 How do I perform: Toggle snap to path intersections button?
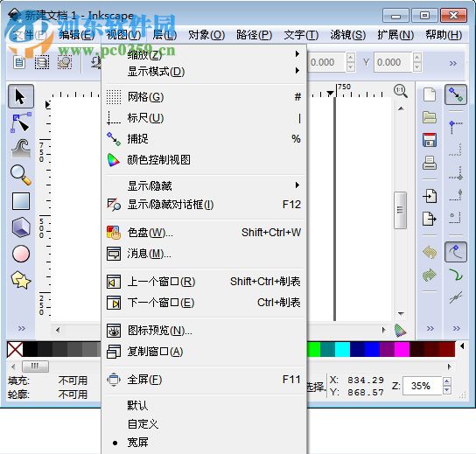[456, 297]
